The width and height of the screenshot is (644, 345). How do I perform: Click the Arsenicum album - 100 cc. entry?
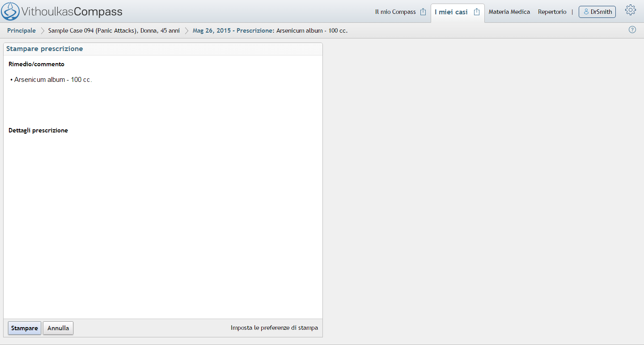click(53, 80)
